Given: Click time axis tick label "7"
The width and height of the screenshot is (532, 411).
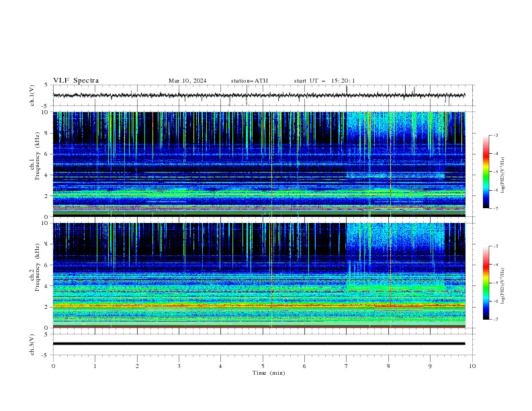Looking at the screenshot, I should [x=347, y=366].
